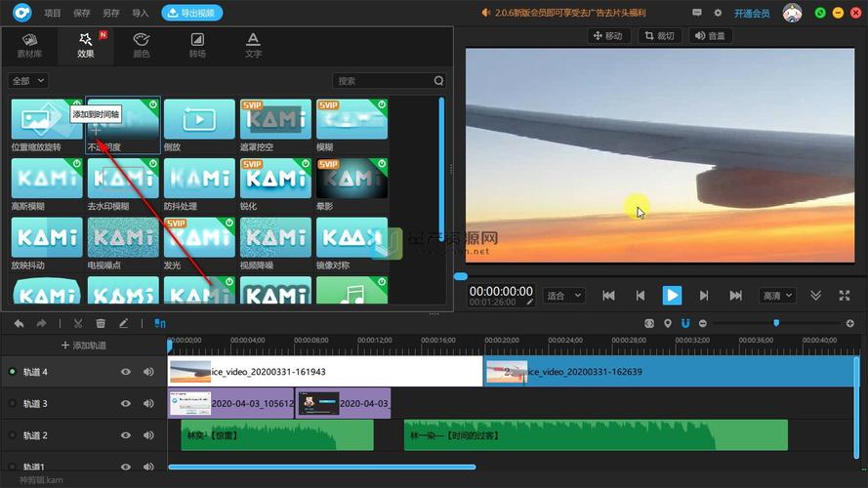Image resolution: width=868 pixels, height=488 pixels.
Task: Switch to the 文字 text tab
Action: point(253,45)
